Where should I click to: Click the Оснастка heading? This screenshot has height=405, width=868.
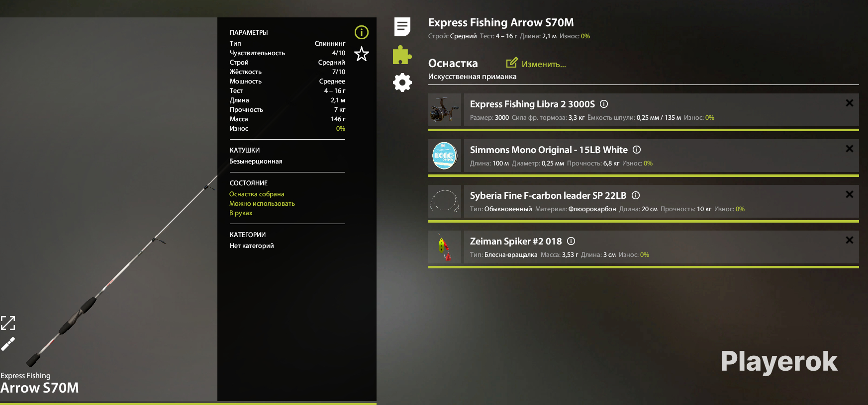tap(453, 64)
